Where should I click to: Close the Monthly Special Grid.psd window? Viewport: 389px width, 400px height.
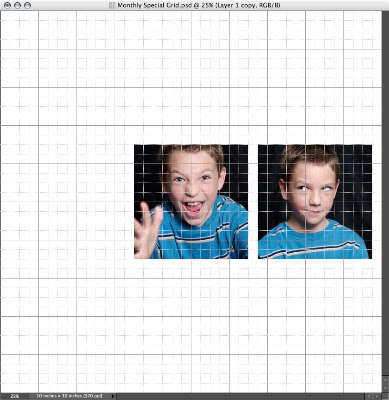7,5
